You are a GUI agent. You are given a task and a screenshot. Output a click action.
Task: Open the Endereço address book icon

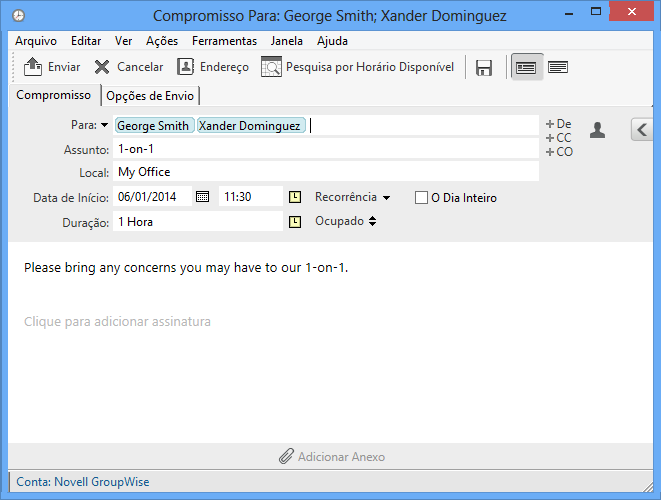pos(185,67)
